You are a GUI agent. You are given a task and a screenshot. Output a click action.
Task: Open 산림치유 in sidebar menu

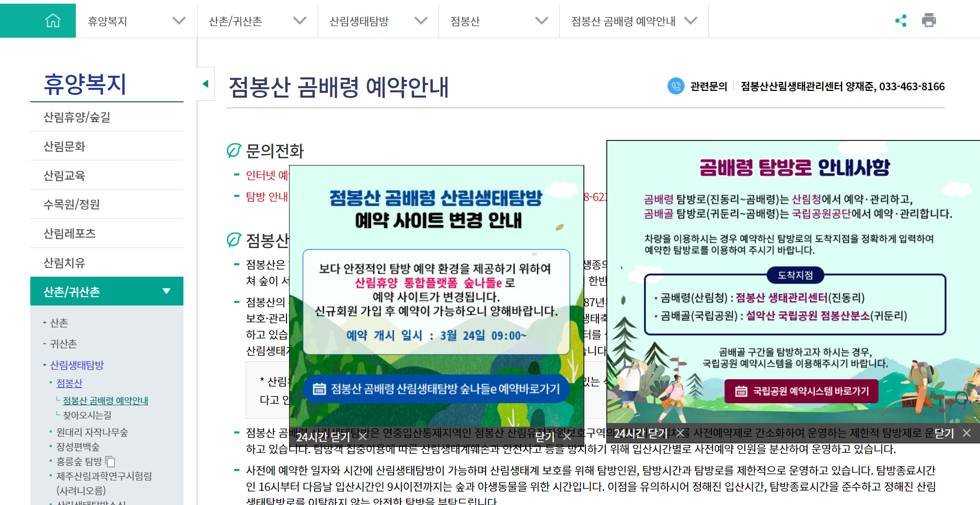pos(107,263)
